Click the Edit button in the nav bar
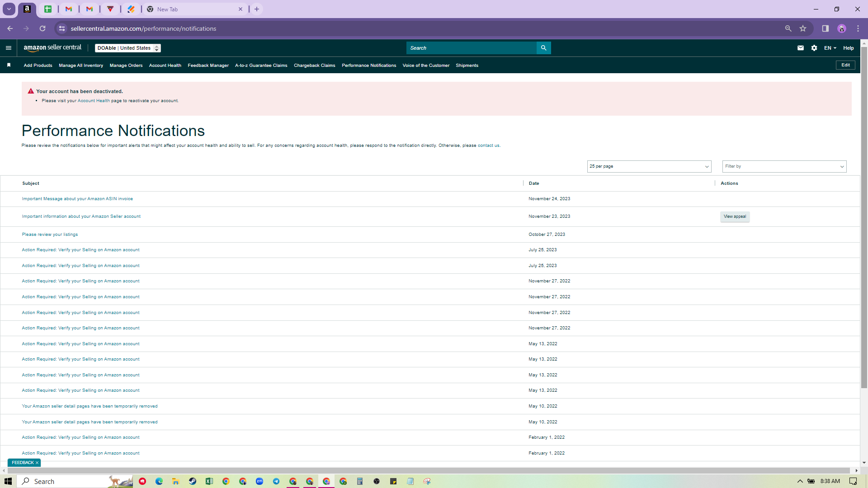Screen dimensions: 868x488 [845, 65]
